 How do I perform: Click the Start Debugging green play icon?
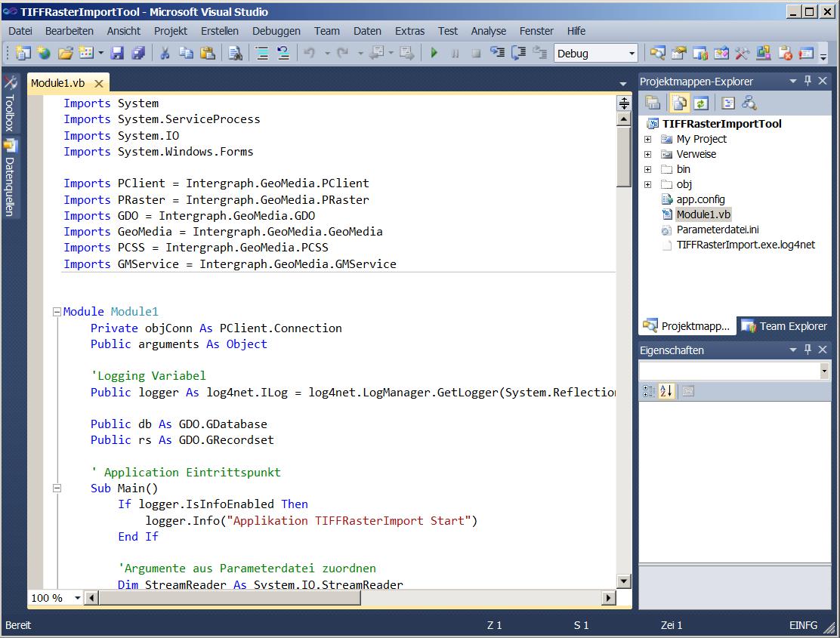434,53
